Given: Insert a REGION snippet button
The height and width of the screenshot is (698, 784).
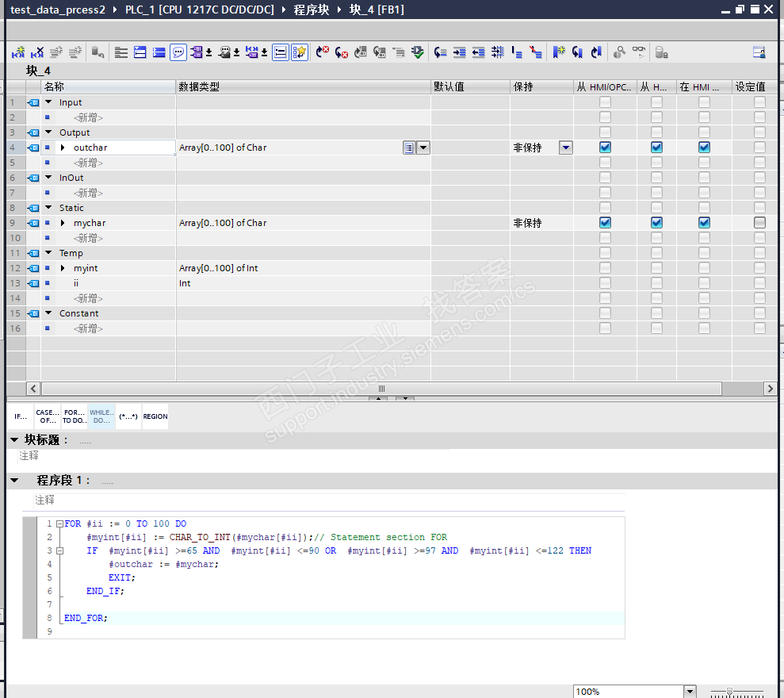Looking at the screenshot, I should [155, 416].
